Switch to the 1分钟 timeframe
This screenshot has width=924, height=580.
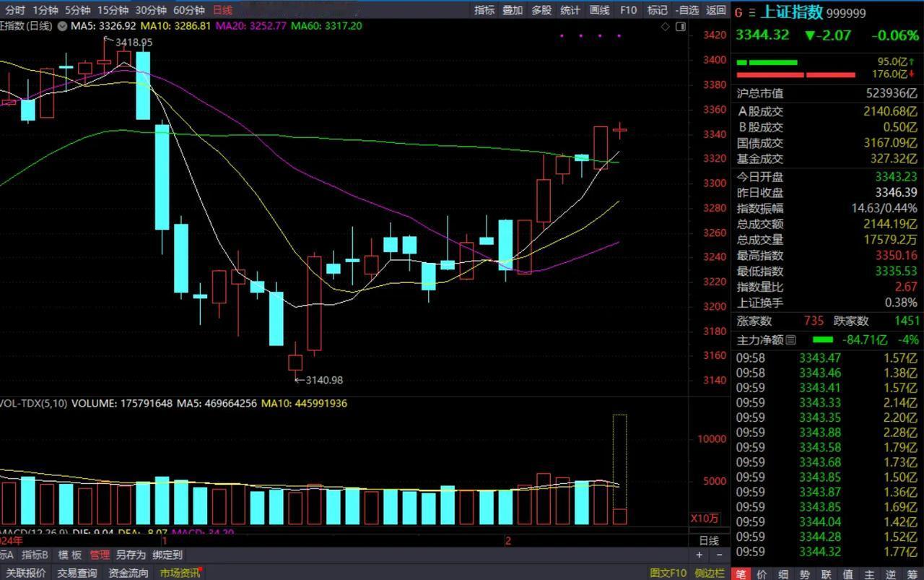click(x=45, y=10)
